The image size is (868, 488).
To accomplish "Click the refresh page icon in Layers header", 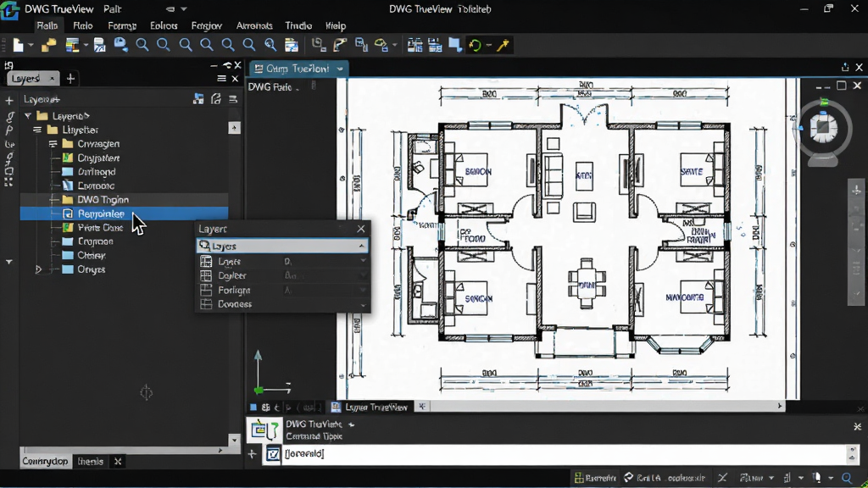I will click(x=216, y=99).
